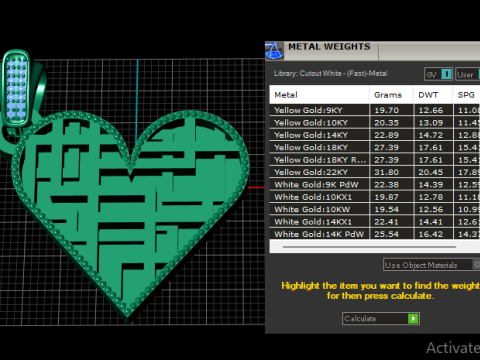Select the Yellow Gold:14KY row
The height and width of the screenshot is (360, 480).
click(375, 135)
